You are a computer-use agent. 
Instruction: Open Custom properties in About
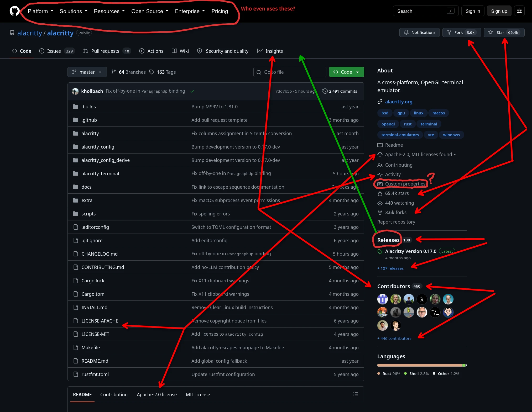click(401, 184)
